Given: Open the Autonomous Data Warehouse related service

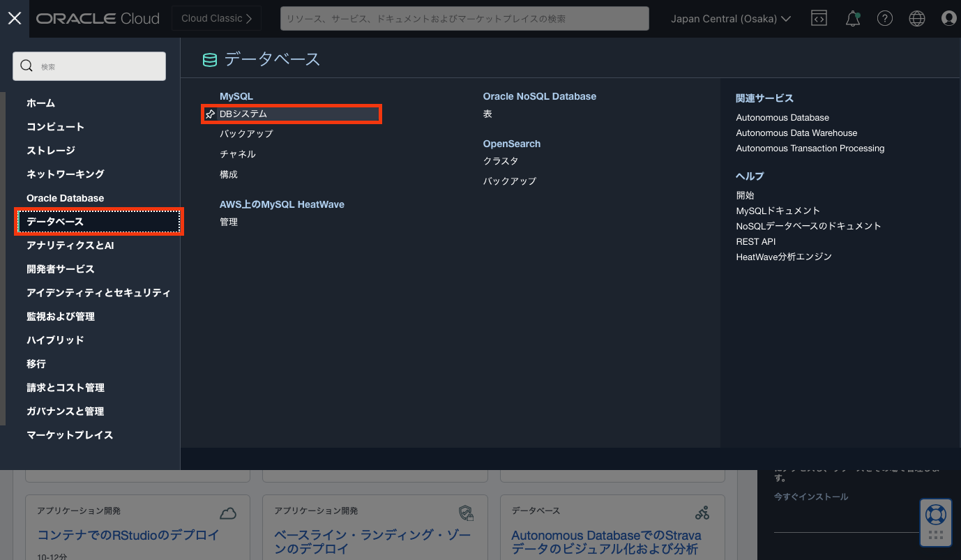Looking at the screenshot, I should pyautogui.click(x=796, y=133).
